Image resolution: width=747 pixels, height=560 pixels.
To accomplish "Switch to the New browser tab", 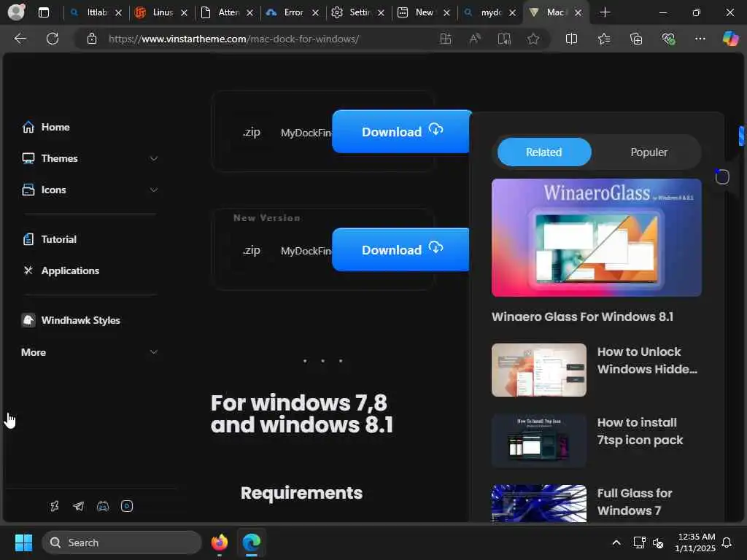I will tap(424, 12).
